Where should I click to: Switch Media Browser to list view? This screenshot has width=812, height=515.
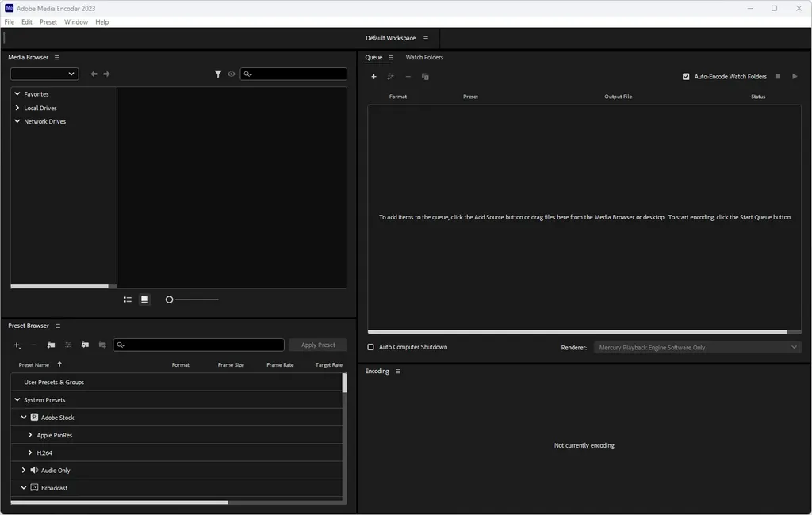click(128, 299)
